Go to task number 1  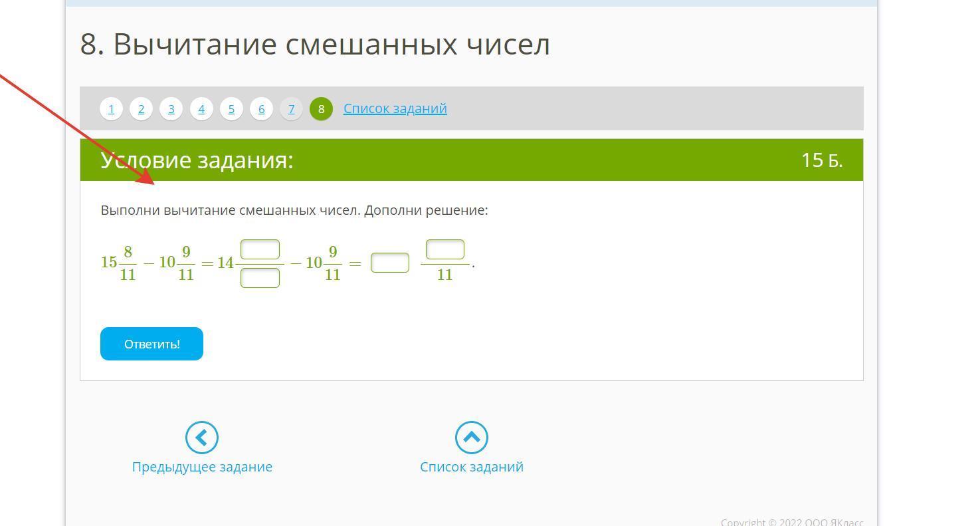click(x=111, y=108)
